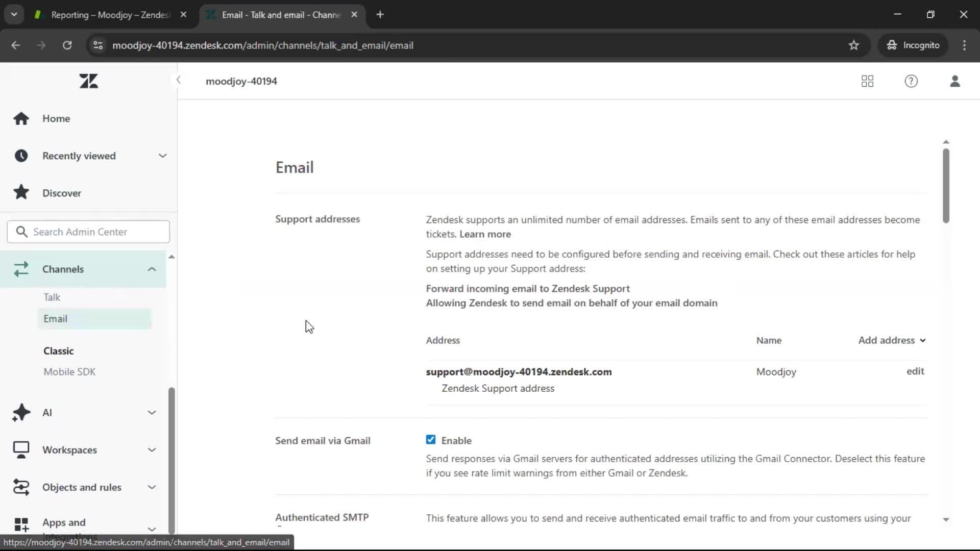
Task: Switch to the Reporting – Moodjoy tab
Action: [110, 15]
